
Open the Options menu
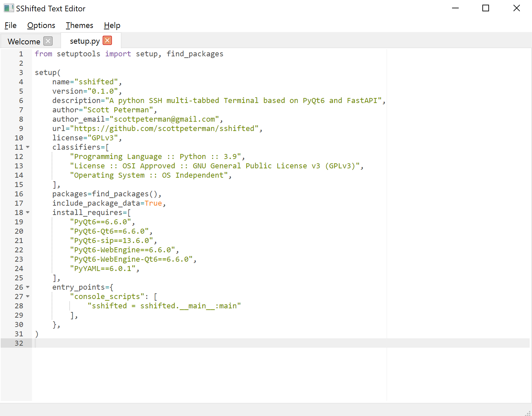41,25
